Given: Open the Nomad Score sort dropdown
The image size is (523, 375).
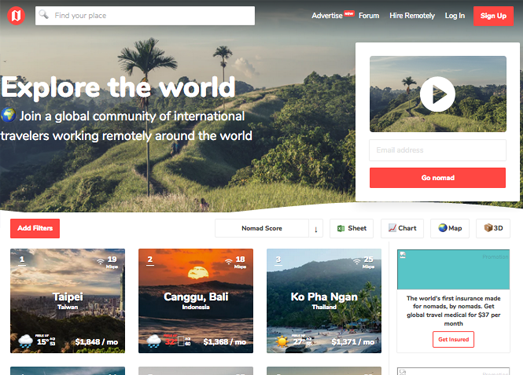Looking at the screenshot, I should (x=262, y=228).
